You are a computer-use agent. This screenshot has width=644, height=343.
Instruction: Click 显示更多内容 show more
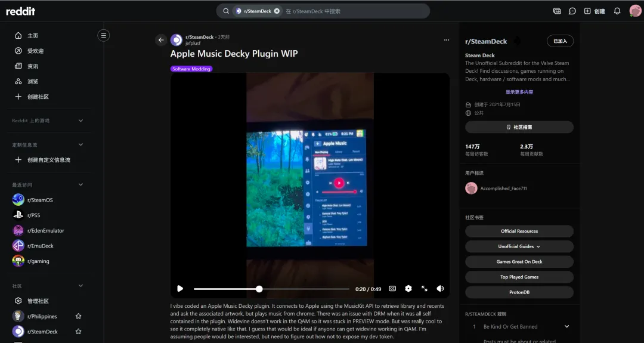(519, 92)
